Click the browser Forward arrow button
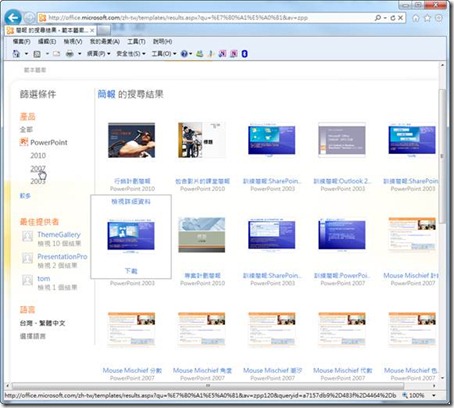This screenshot has height=408, width=454. click(x=29, y=18)
